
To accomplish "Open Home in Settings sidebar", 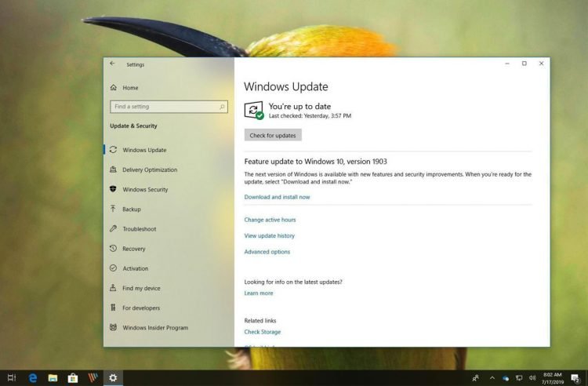I will point(130,88).
